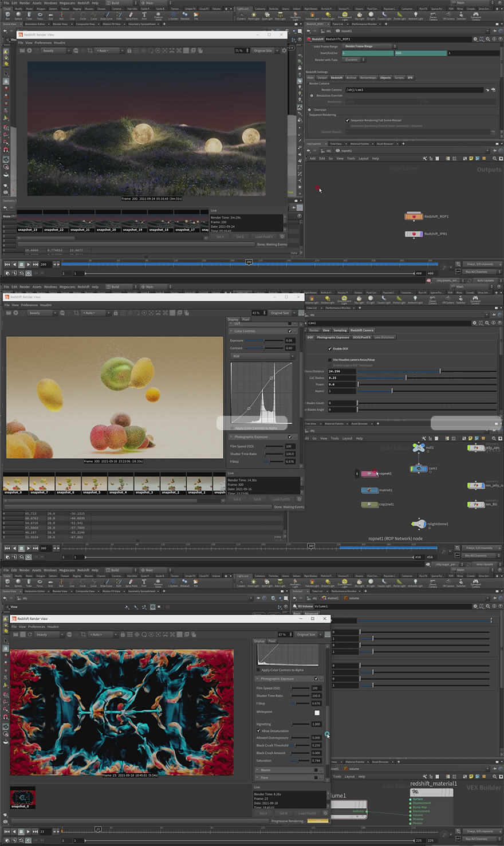Enable the Bloom effect checkbox
Screen dimensions: 504x846
[316, 770]
